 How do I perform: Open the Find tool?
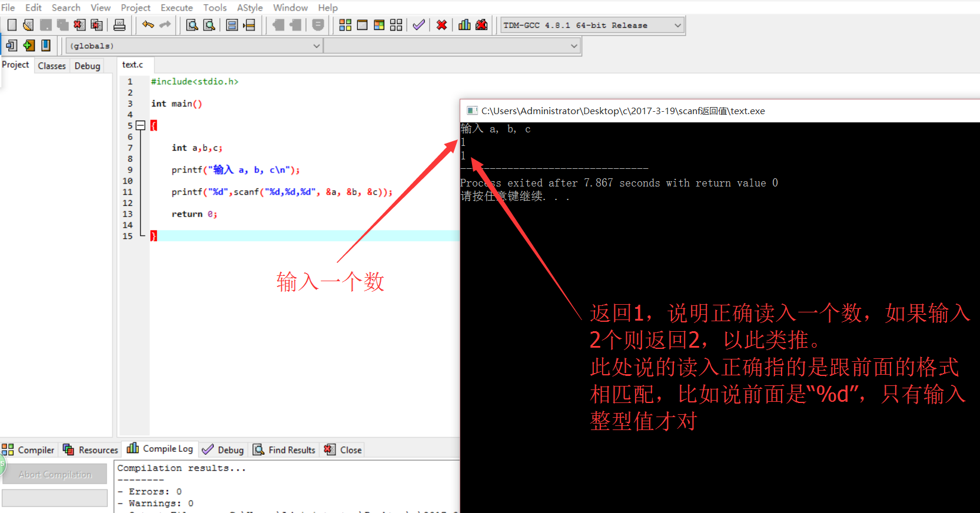coord(192,25)
